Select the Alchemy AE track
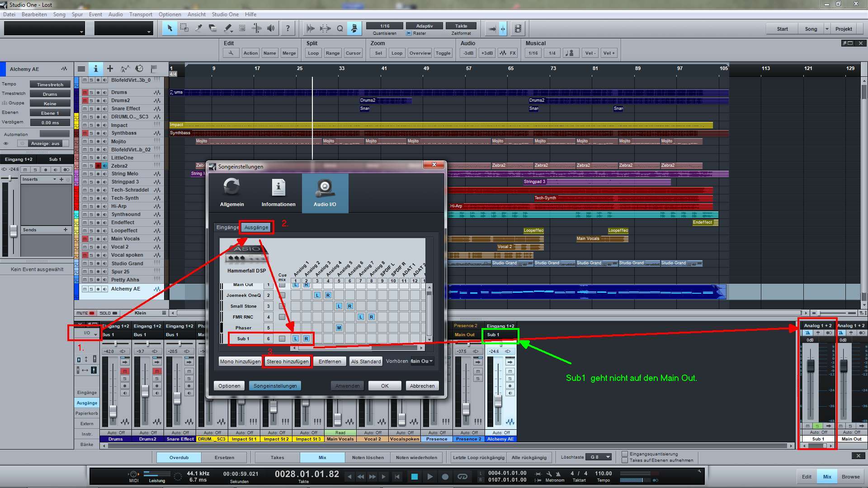The width and height of the screenshot is (868, 488). [126, 289]
